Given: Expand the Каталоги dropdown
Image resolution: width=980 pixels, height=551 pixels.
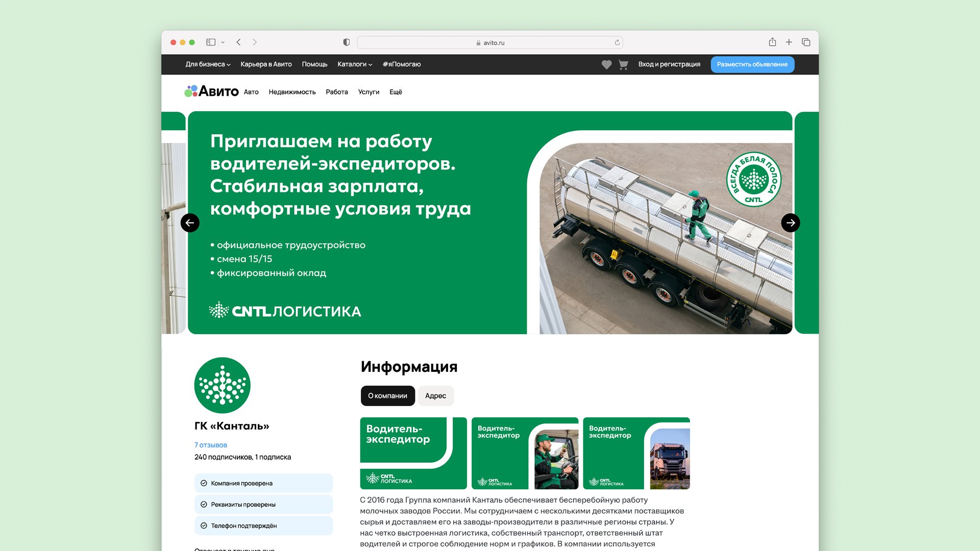Looking at the screenshot, I should pyautogui.click(x=355, y=64).
